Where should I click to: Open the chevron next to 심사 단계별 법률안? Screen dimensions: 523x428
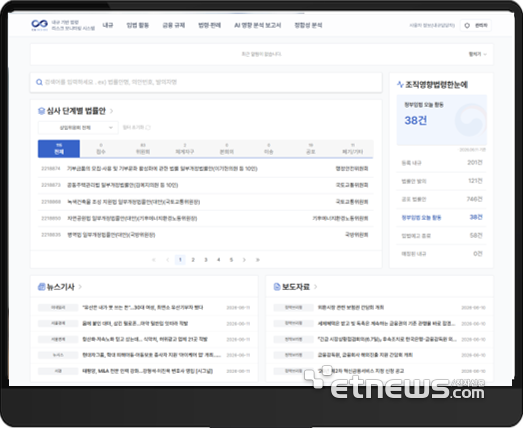pyautogui.click(x=111, y=111)
